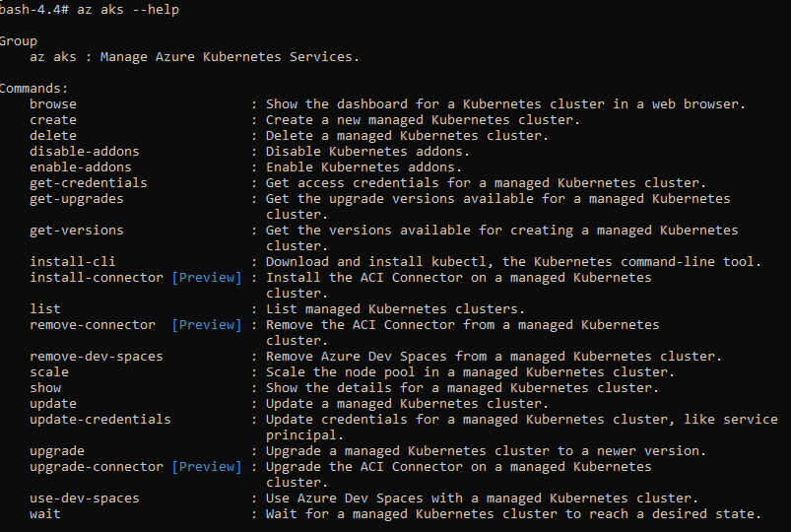Click the [Preview] tag beside remove-connector

pos(206,324)
